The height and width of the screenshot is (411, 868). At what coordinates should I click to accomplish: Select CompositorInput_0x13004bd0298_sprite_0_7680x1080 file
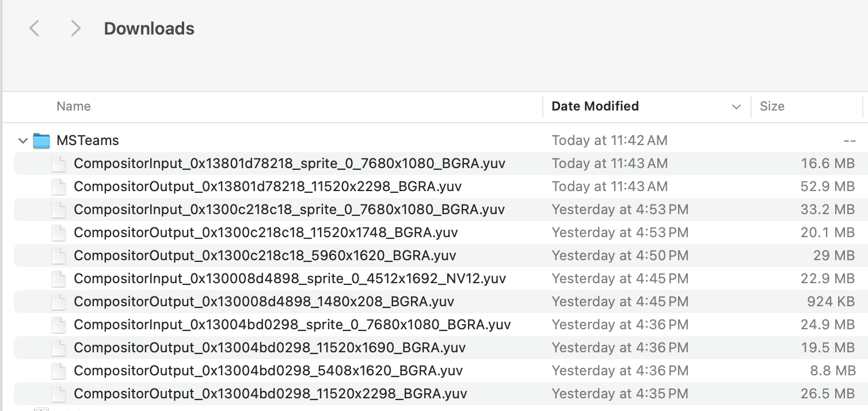coord(292,325)
